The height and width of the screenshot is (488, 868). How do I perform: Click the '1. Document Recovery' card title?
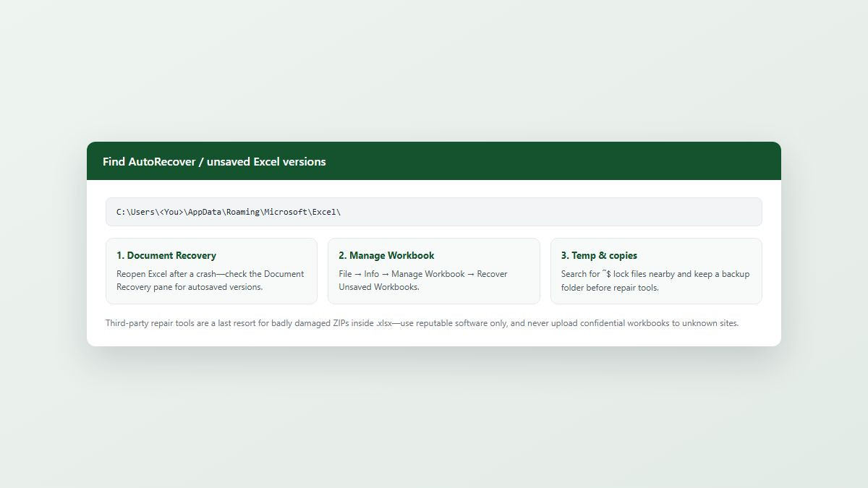coord(166,255)
